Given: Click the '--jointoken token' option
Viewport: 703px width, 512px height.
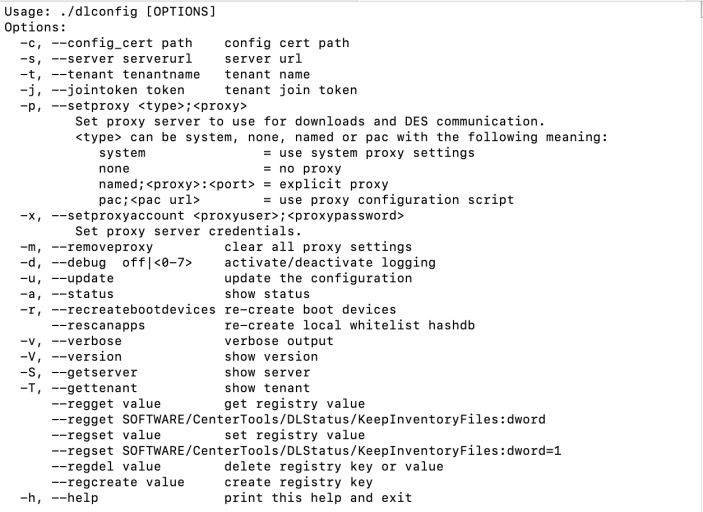Looking at the screenshot, I should [x=117, y=90].
